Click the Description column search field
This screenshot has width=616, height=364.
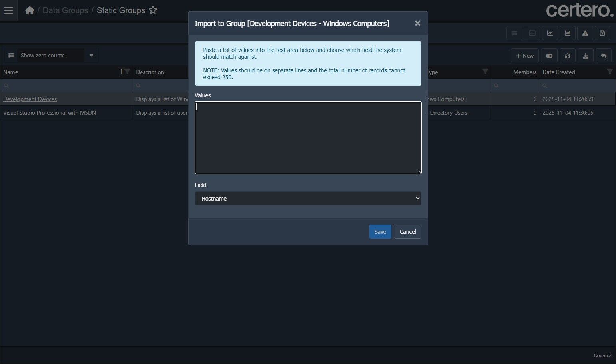pos(161,86)
